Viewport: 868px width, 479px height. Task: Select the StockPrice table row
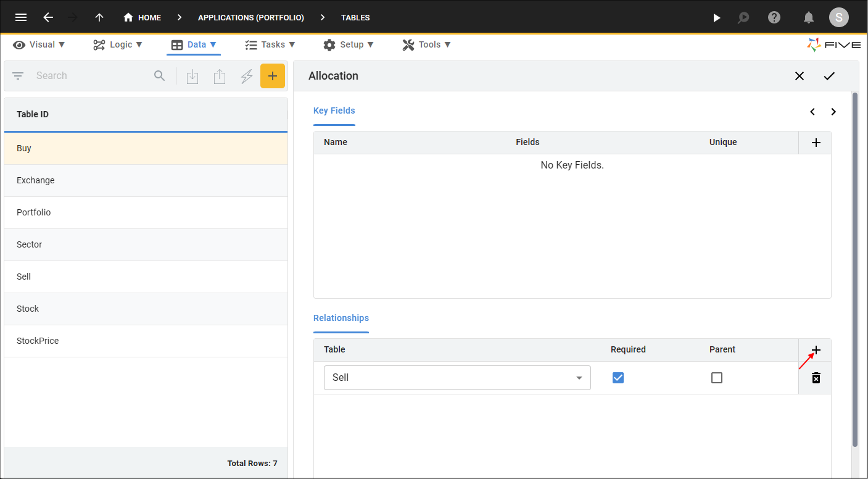click(146, 341)
